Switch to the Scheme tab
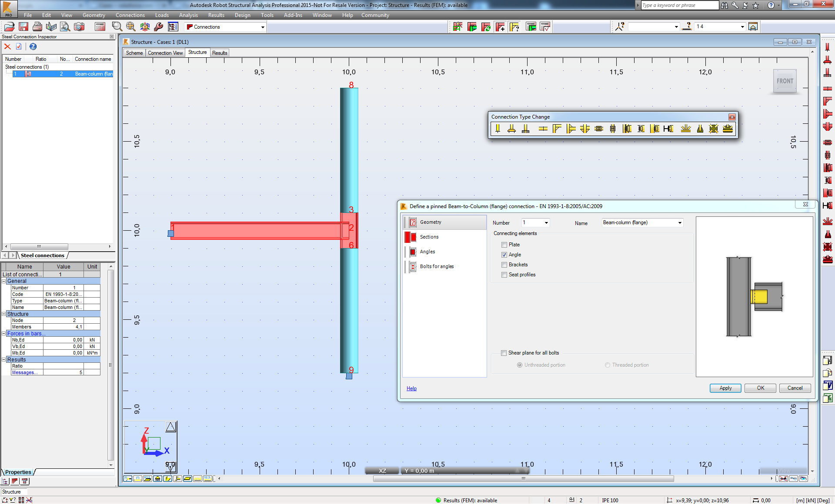Screen dimensions: 835x504 134,53
